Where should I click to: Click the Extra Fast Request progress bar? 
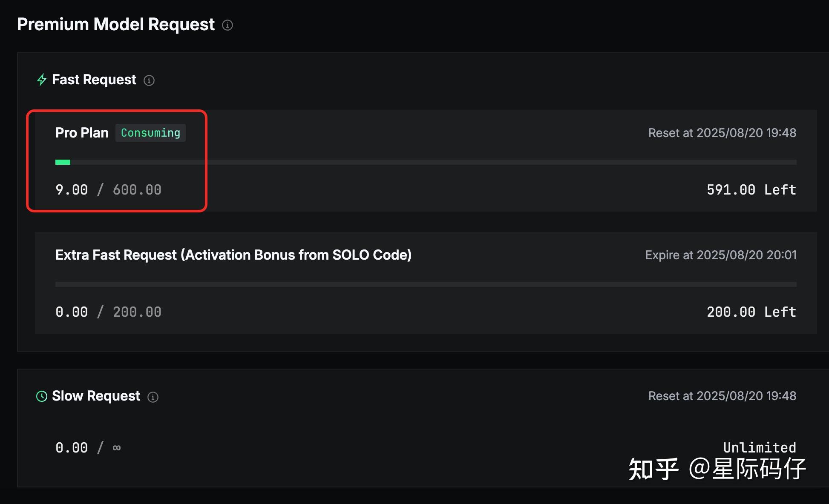point(425,284)
